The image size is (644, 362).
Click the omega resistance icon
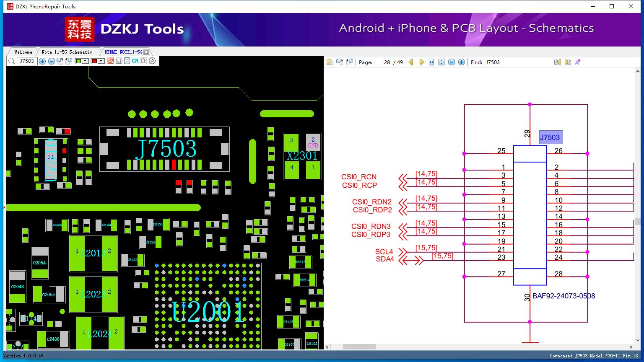(143, 61)
